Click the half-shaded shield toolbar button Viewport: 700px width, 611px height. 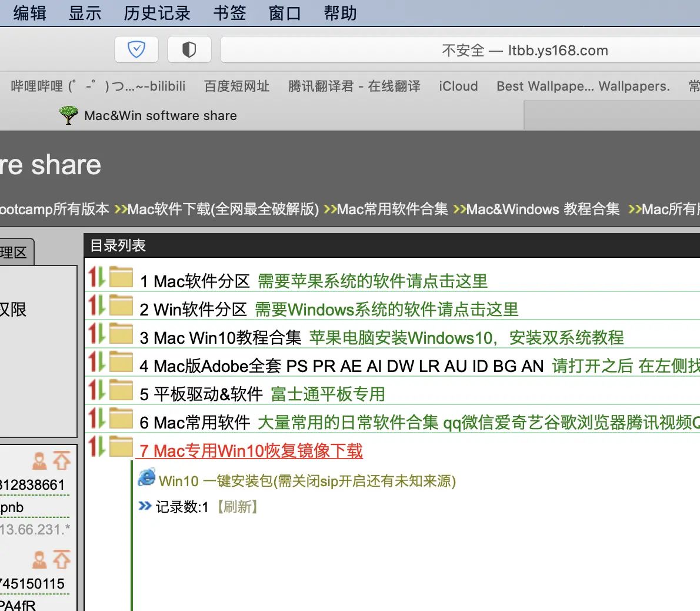click(x=189, y=49)
